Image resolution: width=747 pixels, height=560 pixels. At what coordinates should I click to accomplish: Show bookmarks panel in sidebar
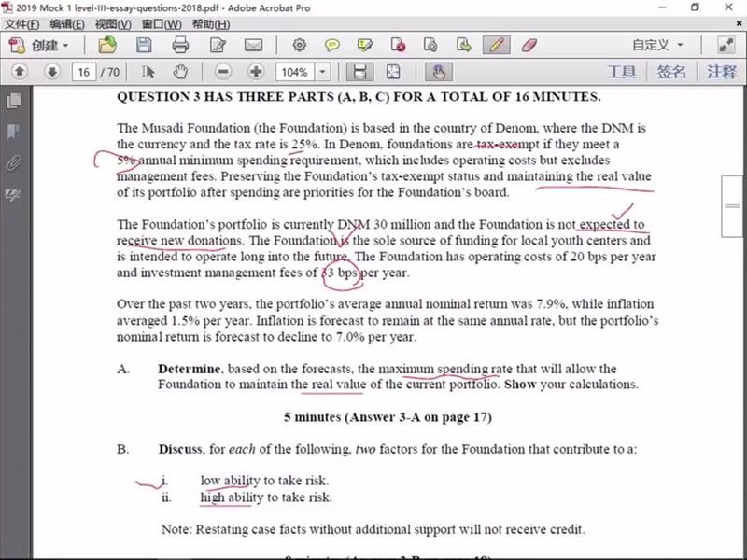point(14,132)
